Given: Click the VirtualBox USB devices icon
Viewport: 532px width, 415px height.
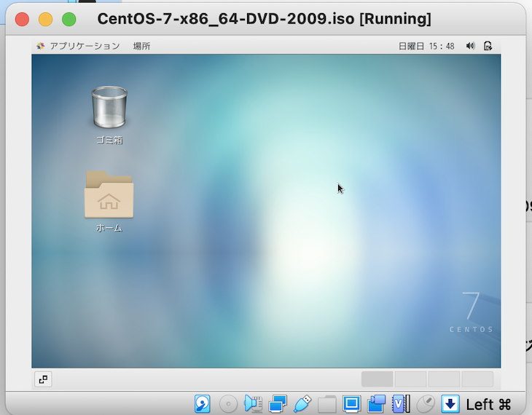Looking at the screenshot, I should [302, 404].
